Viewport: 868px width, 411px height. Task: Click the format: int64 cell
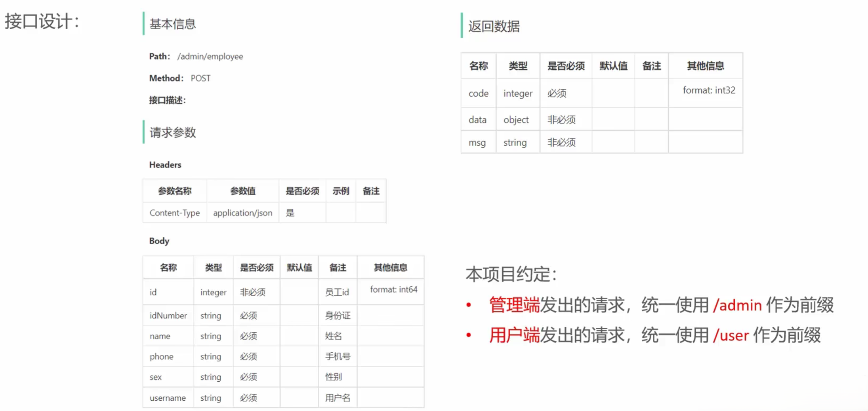pyautogui.click(x=393, y=289)
